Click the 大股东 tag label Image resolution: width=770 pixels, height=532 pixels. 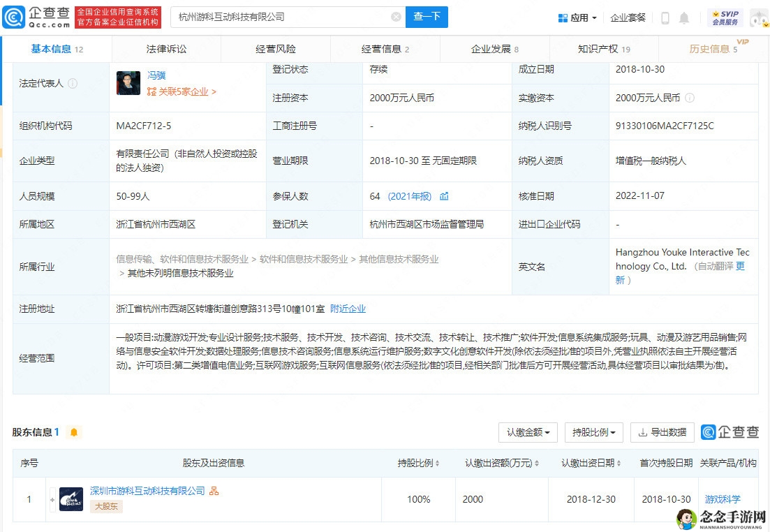tap(106, 506)
